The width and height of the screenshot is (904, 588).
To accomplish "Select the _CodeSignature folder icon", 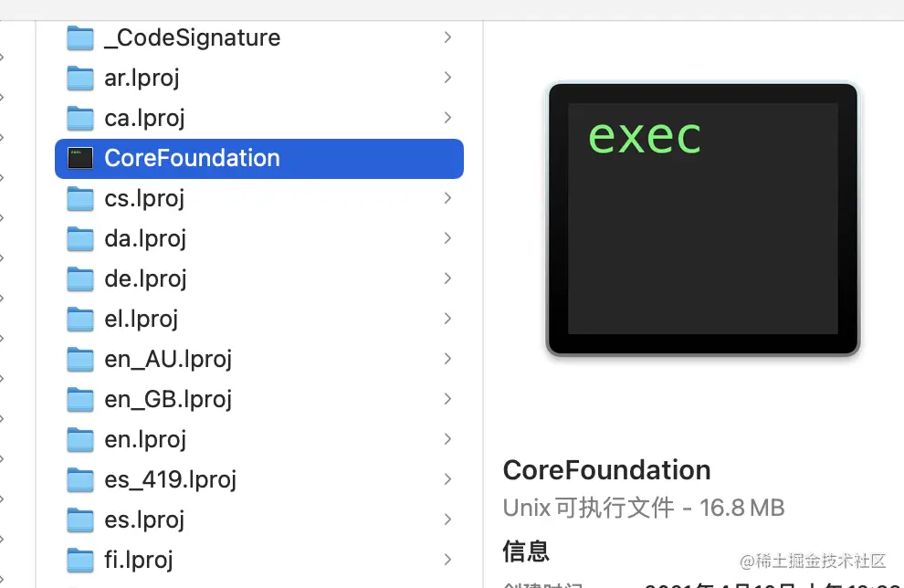I will 80,38.
